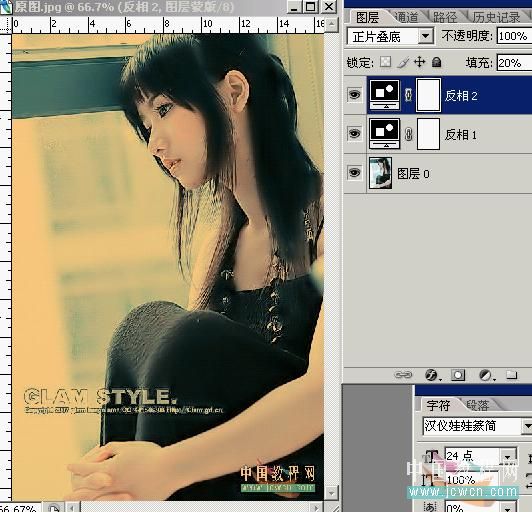Select the 反相 2 layer name

(x=461, y=96)
